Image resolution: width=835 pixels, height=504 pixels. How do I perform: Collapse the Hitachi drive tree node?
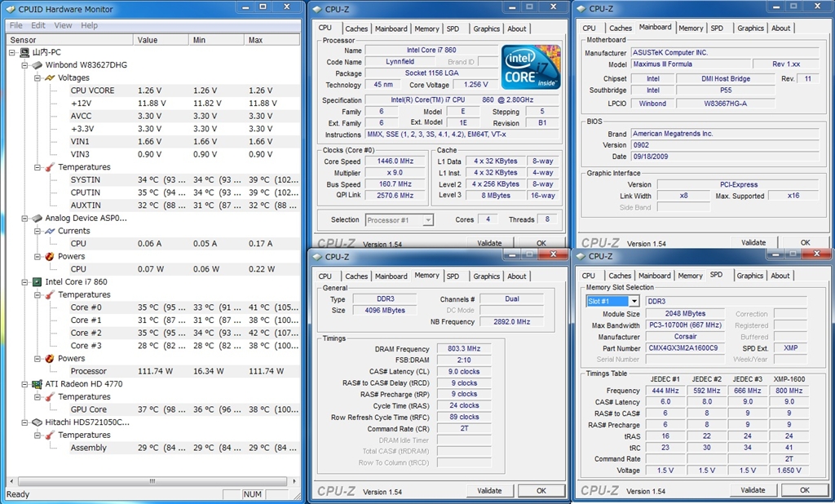tap(24, 422)
